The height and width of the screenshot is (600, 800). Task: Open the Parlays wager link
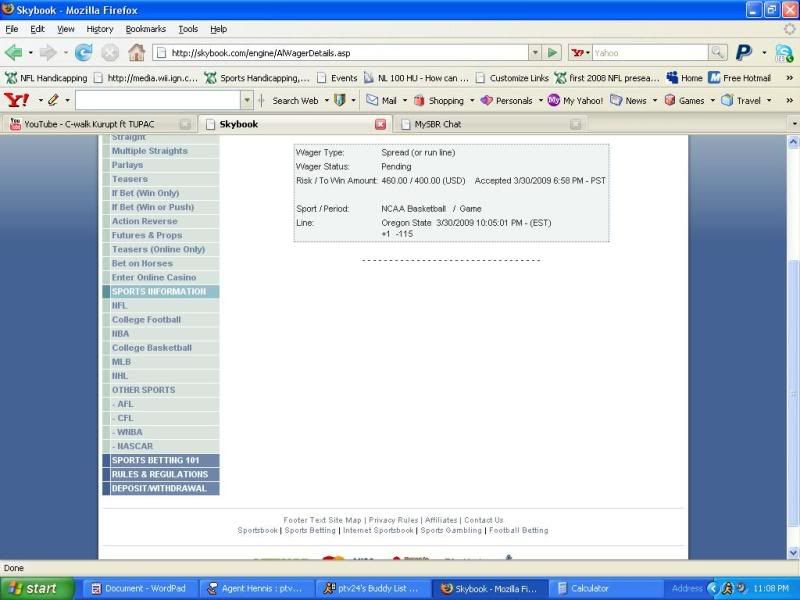coord(127,165)
